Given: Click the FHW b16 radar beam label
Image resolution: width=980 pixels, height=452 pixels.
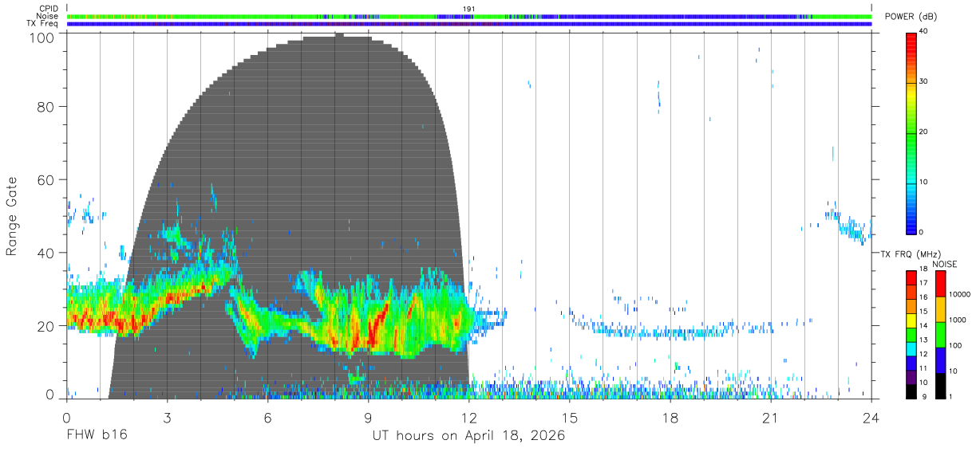Looking at the screenshot, I should tap(97, 436).
